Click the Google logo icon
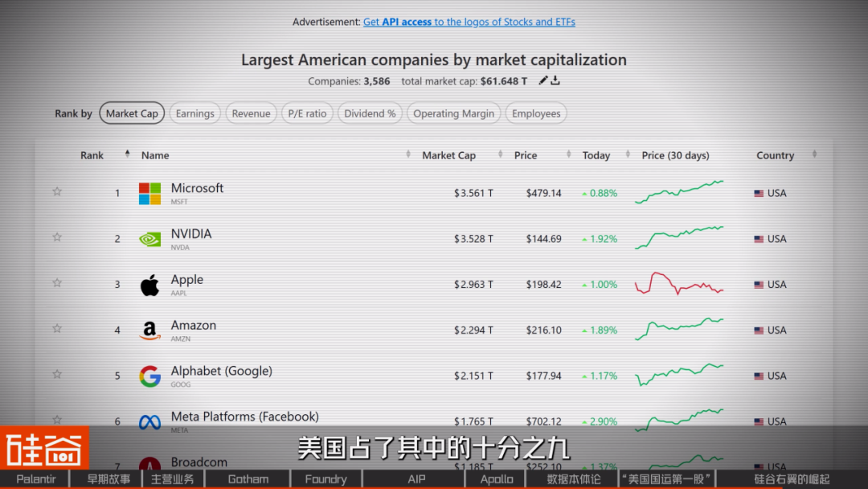 tap(149, 376)
